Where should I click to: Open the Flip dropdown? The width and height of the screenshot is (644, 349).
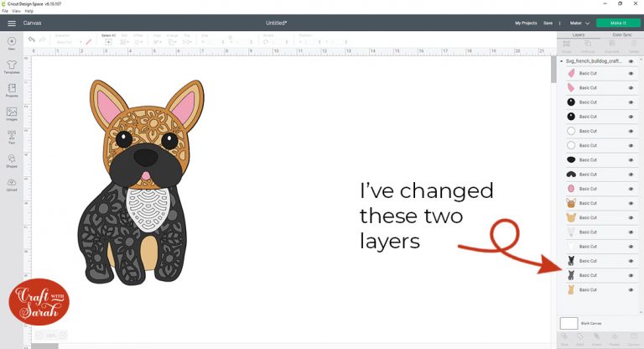pyautogui.click(x=187, y=40)
